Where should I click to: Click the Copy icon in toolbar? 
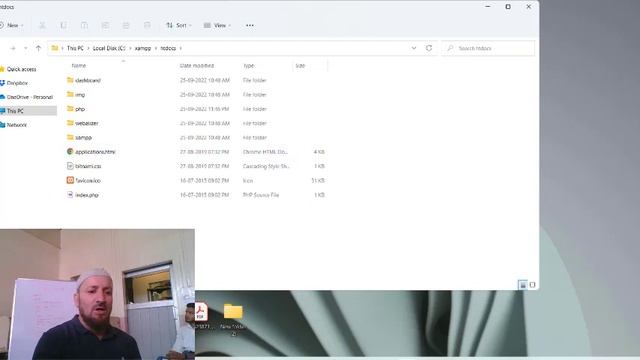point(63,25)
